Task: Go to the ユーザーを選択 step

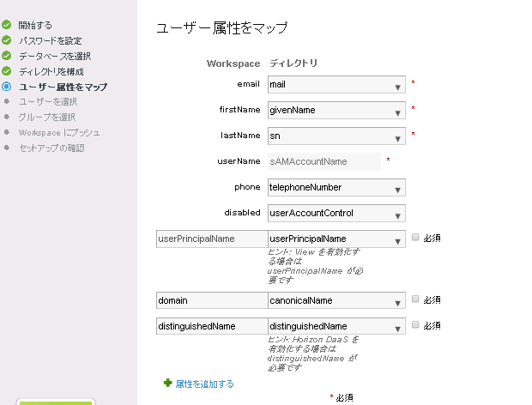Action: [x=47, y=102]
